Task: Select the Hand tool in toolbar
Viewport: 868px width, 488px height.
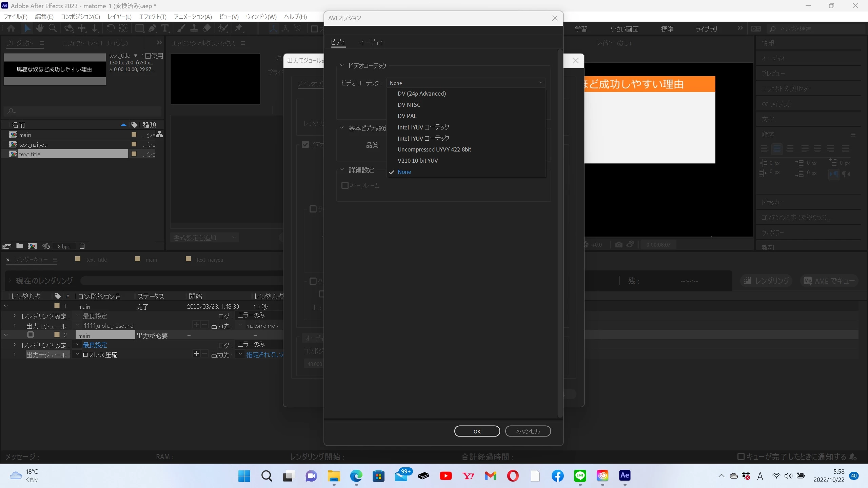Action: [x=40, y=28]
